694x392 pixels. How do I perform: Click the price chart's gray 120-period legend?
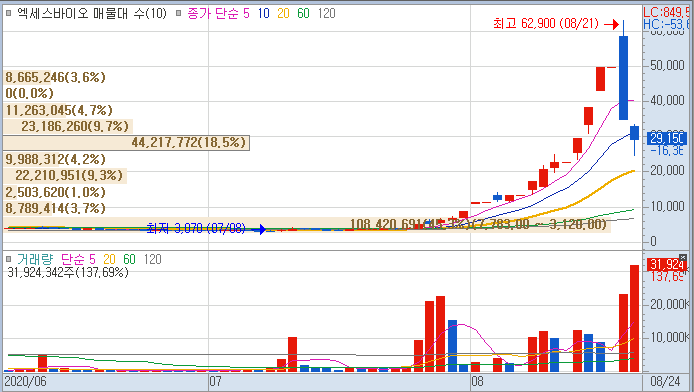click(327, 14)
